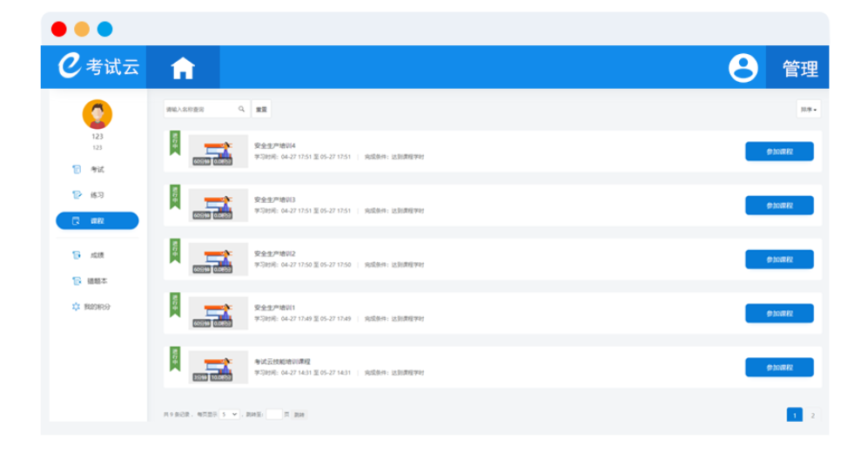
Task: Click the course name search input field
Action: (x=200, y=110)
